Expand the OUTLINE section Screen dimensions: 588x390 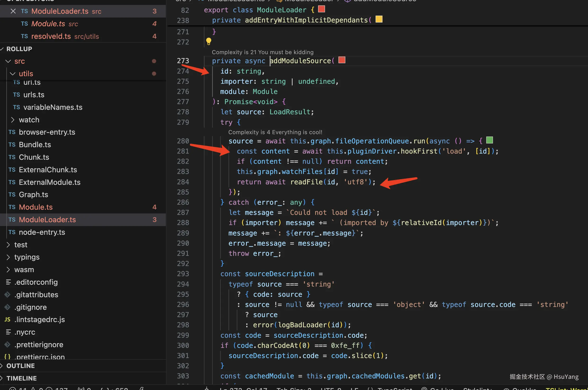tap(20, 366)
